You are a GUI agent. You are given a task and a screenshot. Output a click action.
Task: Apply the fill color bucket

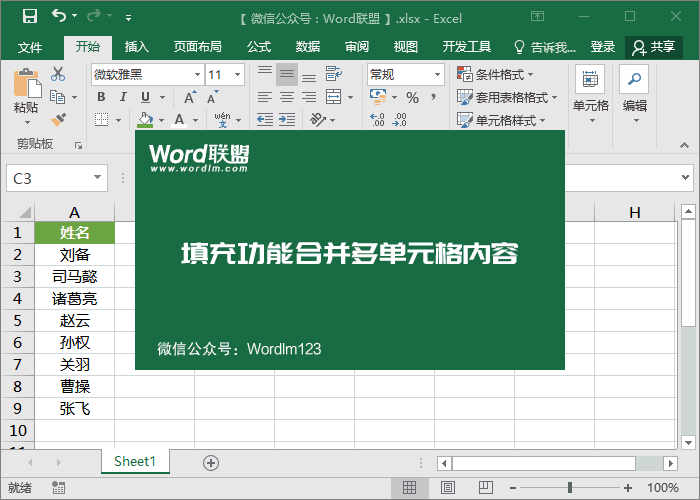145,120
